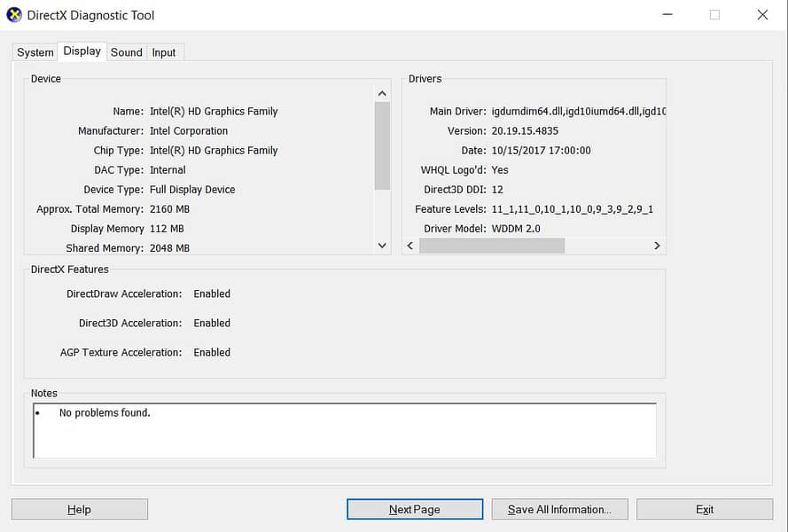The image size is (788, 532).
Task: Click the Device list scroll down arrow
Action: click(382, 246)
